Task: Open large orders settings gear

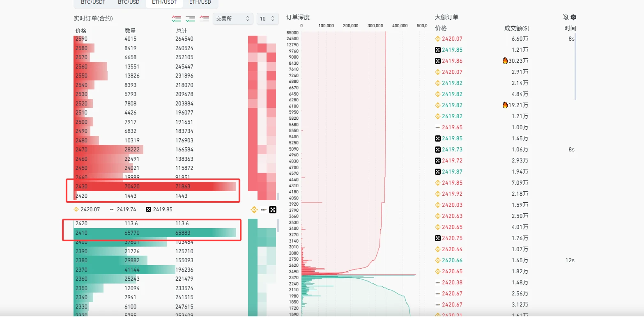Action: [573, 17]
